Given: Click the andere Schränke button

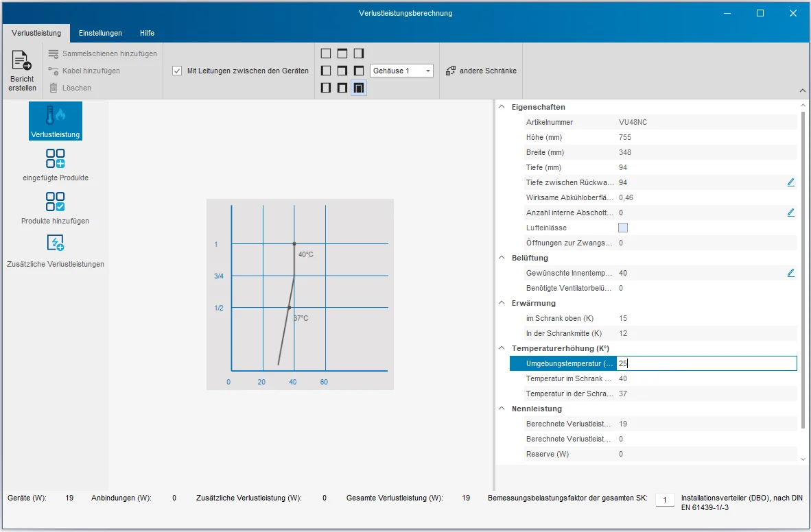Looking at the screenshot, I should (481, 71).
